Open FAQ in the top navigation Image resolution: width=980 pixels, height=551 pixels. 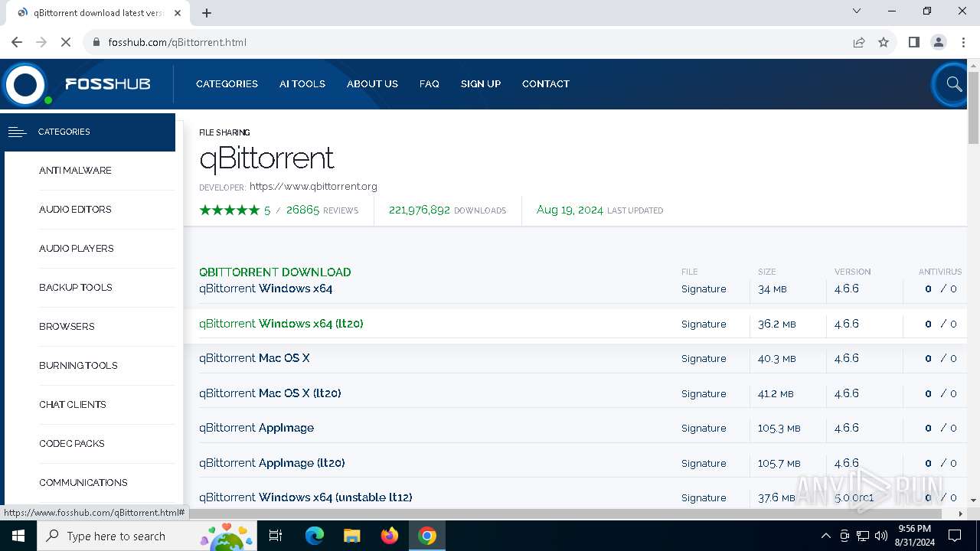tap(430, 84)
